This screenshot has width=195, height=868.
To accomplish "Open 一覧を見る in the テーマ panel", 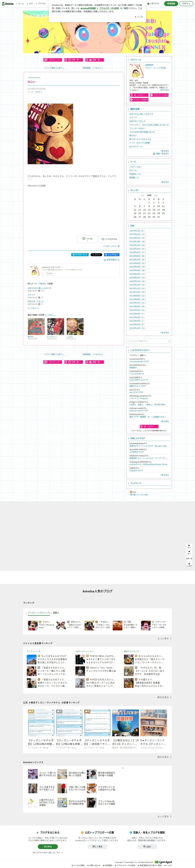I will click(x=164, y=182).
